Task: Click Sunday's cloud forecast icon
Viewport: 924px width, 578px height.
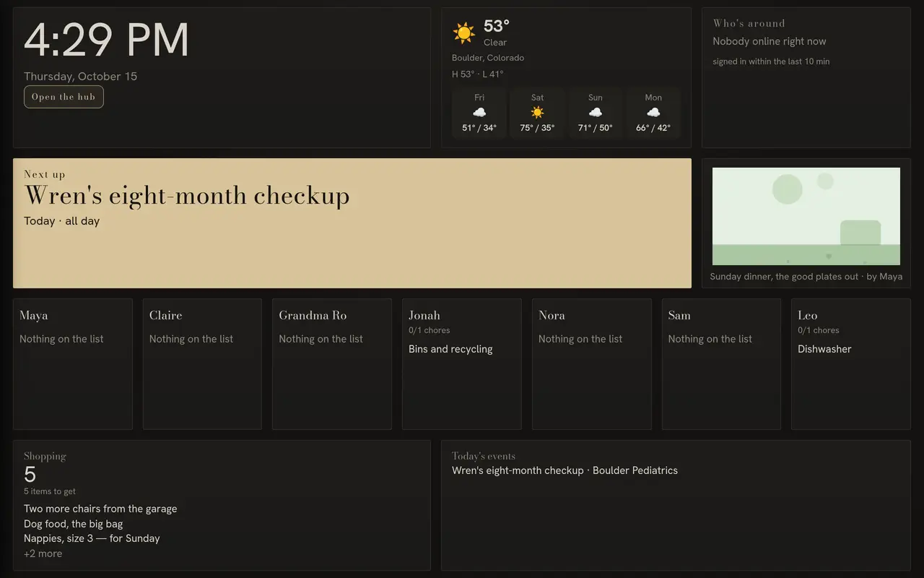Action: pos(596,113)
